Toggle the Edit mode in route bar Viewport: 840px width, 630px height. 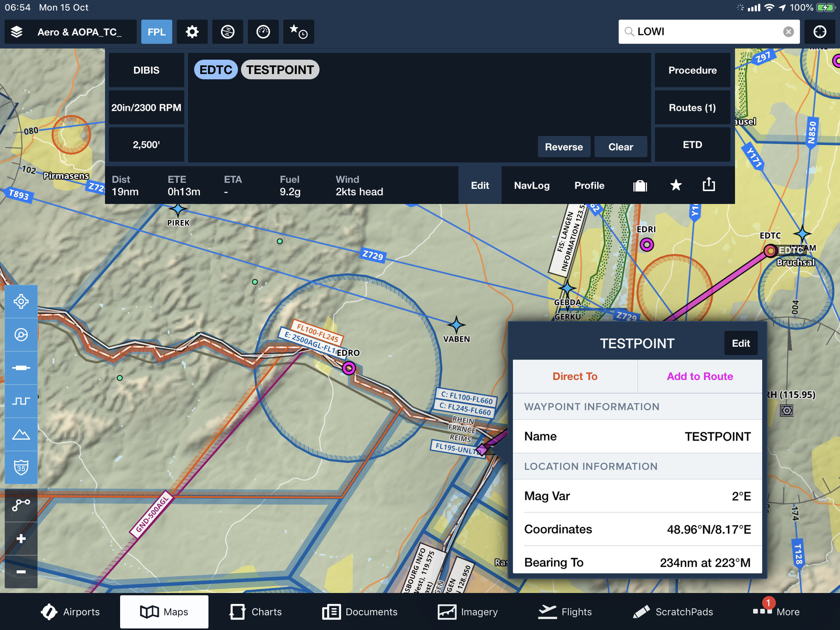[480, 185]
